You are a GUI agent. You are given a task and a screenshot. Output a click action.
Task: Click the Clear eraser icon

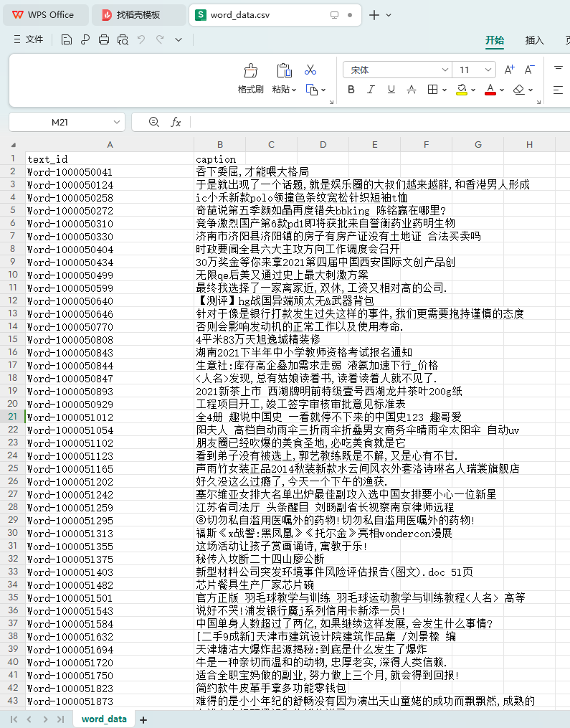coord(519,90)
